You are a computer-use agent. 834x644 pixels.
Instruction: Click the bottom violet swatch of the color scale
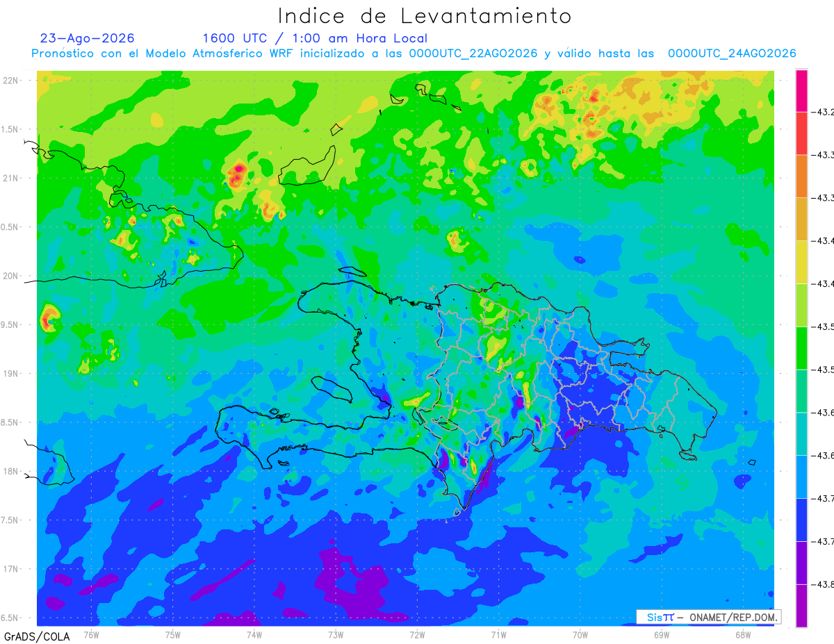pos(801,606)
